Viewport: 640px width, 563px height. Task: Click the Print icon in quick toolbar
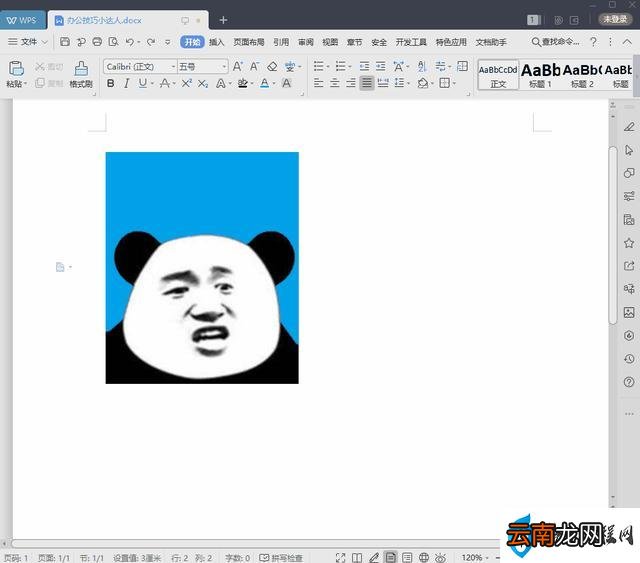point(97,42)
